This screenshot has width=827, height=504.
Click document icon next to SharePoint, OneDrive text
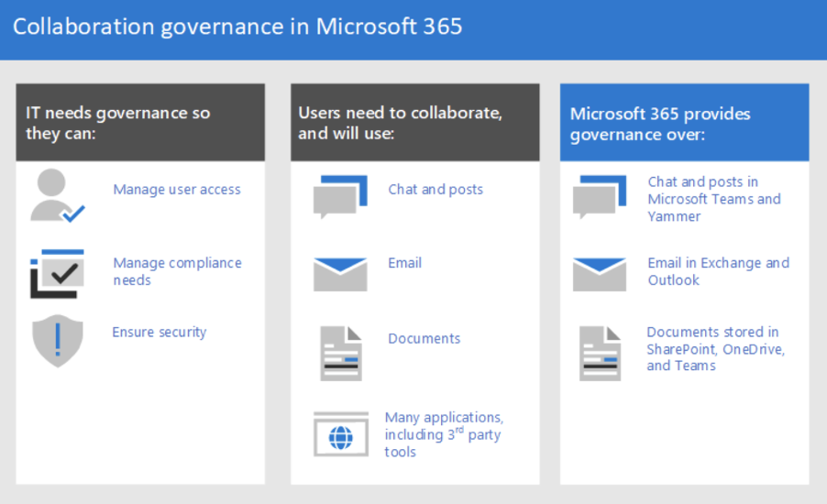point(601,353)
